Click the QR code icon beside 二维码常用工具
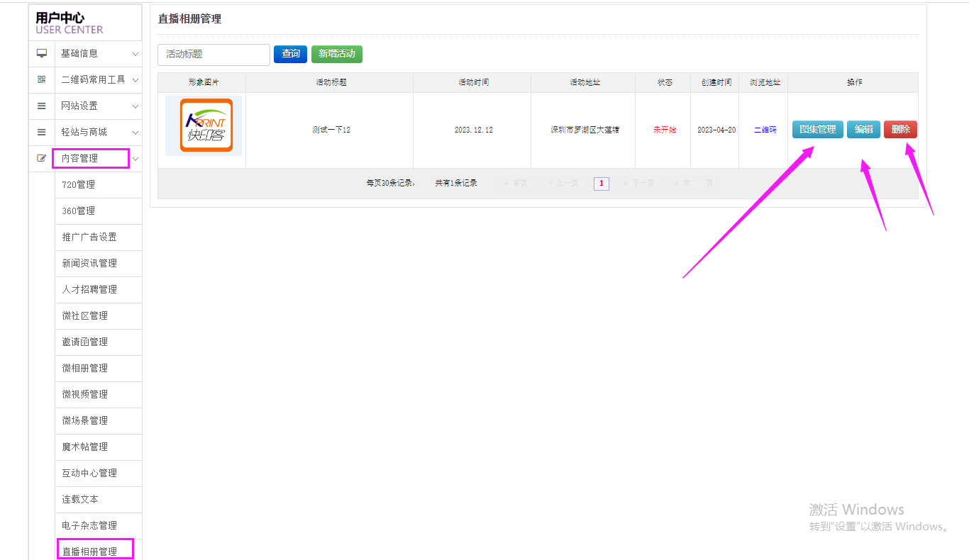 [x=42, y=79]
